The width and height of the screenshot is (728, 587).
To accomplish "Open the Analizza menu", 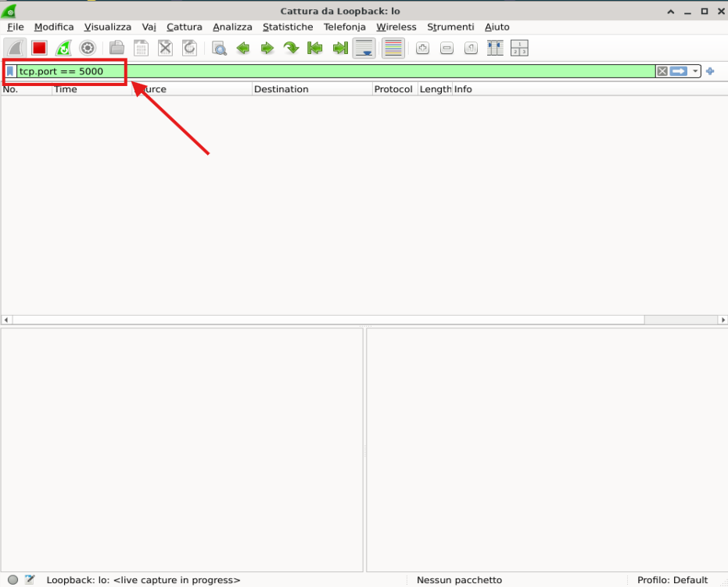I will coord(232,27).
